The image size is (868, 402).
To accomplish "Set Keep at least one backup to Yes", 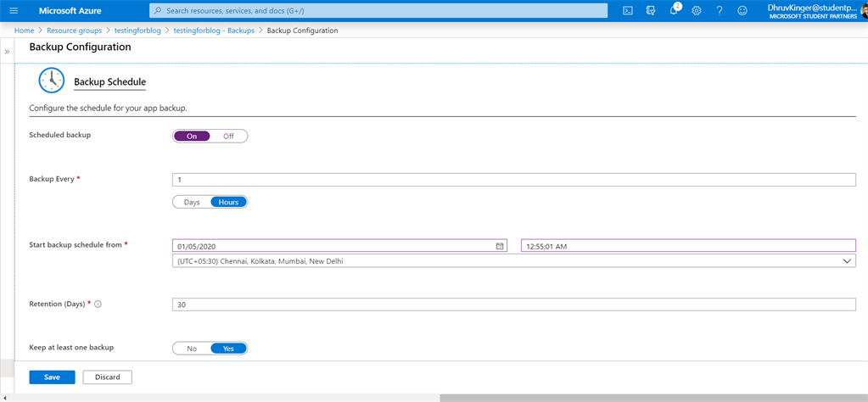I will point(228,349).
